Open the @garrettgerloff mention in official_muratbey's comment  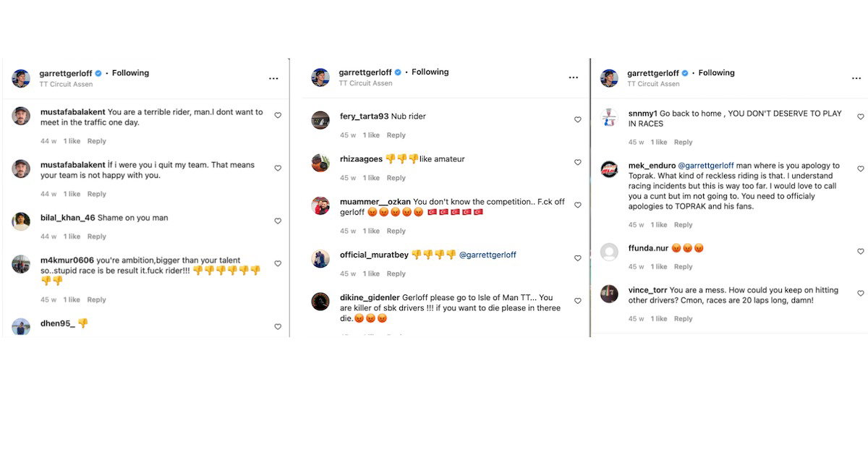[x=486, y=255]
